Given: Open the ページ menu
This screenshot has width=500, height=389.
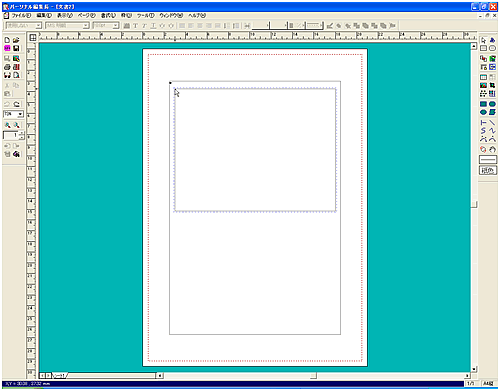Looking at the screenshot, I should click(x=87, y=16).
